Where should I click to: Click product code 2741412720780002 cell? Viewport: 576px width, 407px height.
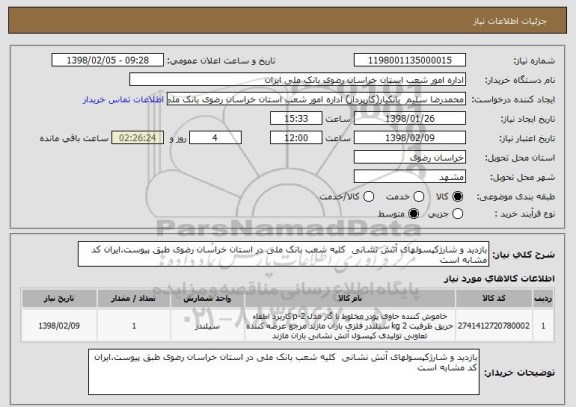[493, 326]
